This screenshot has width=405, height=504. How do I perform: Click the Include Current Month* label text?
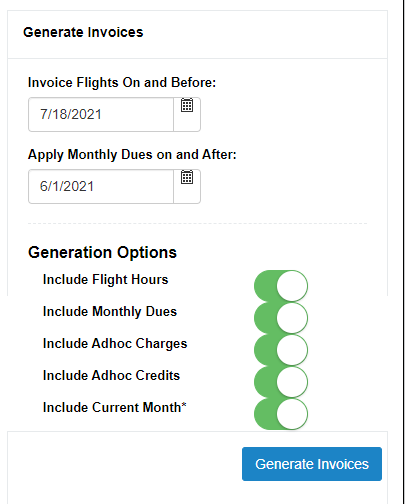pos(115,407)
